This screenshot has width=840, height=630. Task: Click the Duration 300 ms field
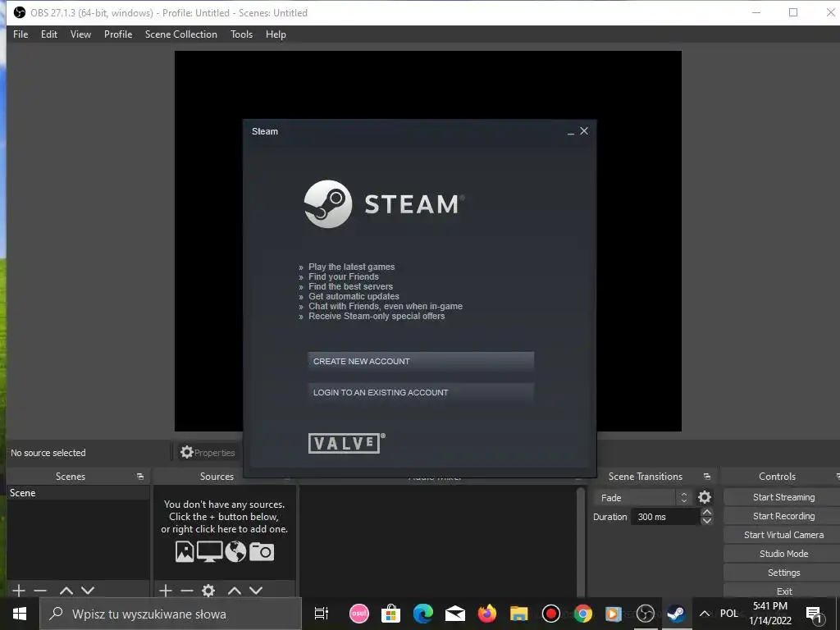coord(666,517)
